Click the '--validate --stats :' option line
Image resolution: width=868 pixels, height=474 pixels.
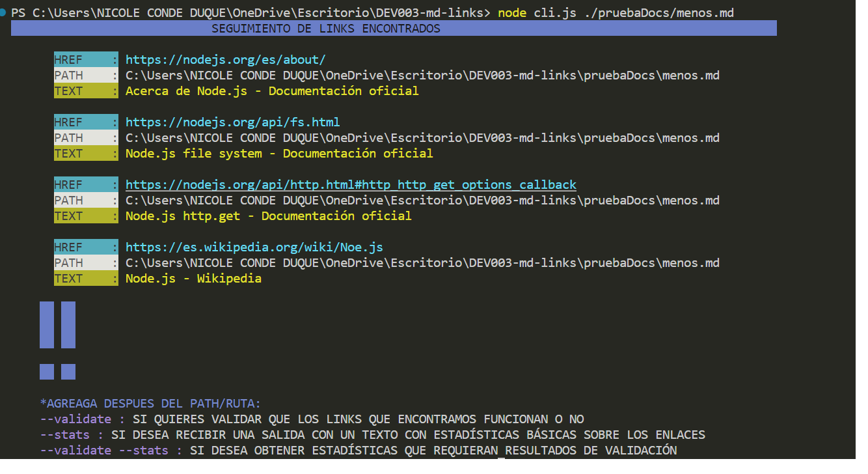click(358, 451)
